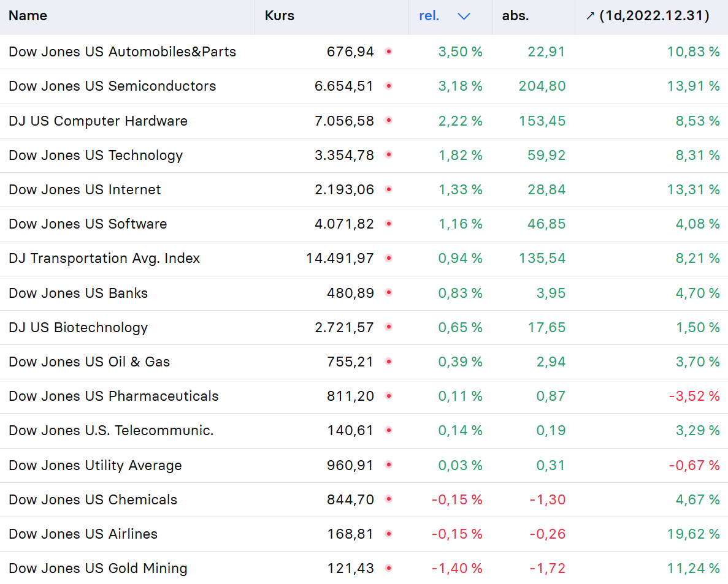
Task: Click the red status dot beside 140,61
Action: [389, 430]
